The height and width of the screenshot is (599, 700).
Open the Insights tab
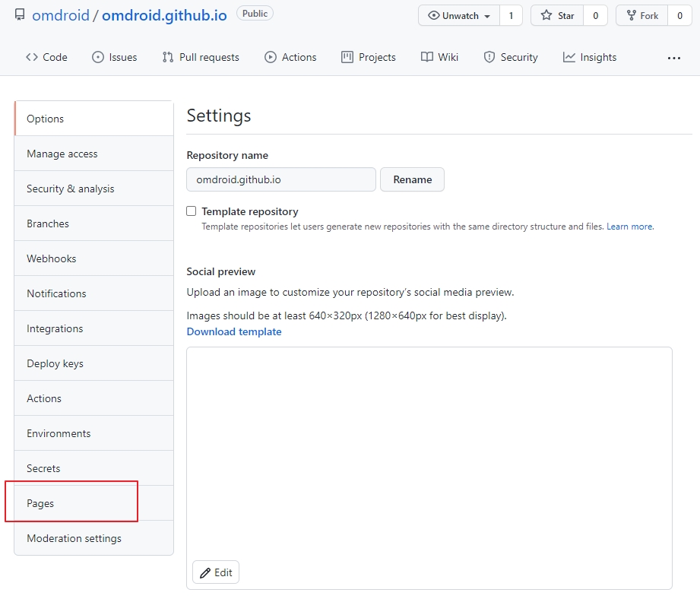590,57
